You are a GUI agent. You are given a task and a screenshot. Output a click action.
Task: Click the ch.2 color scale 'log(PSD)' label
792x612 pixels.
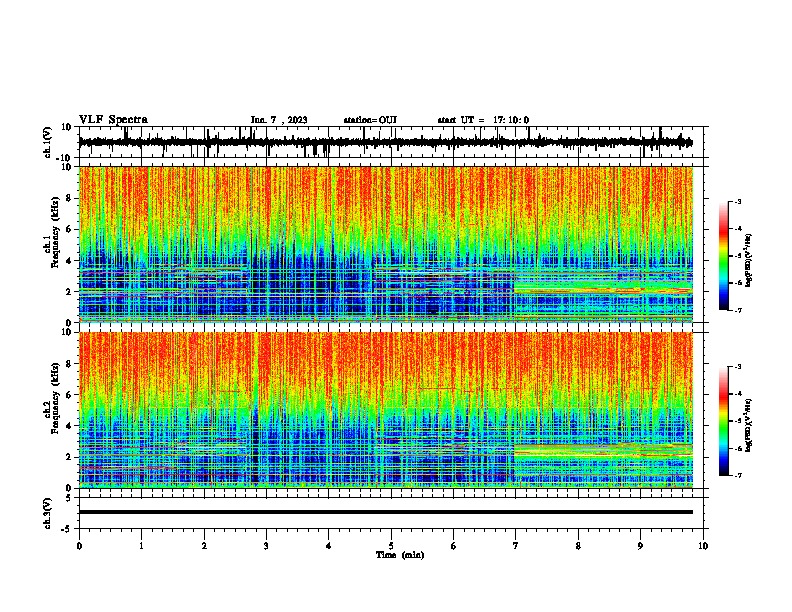coord(749,425)
